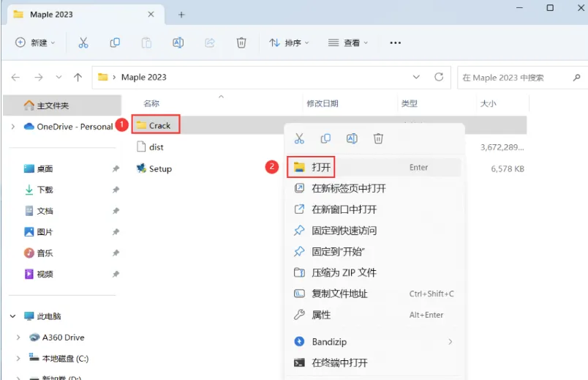Choose 复制文件地址
Screen dimensions: 588x380
(x=374, y=294)
